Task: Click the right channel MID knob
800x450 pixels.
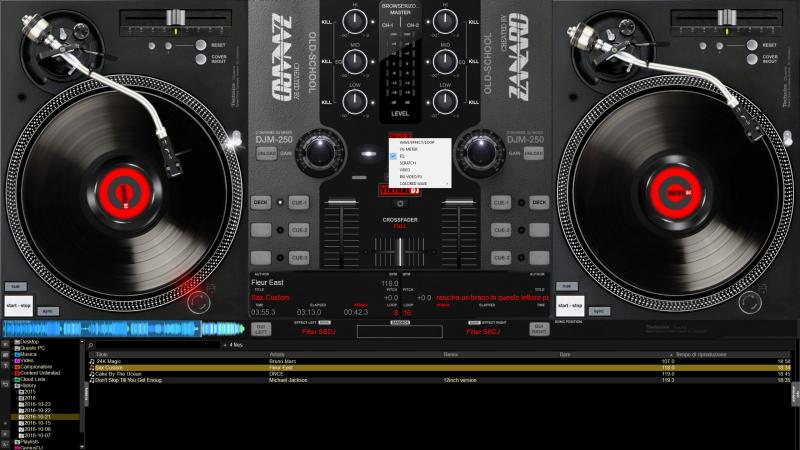Action: 445,61
